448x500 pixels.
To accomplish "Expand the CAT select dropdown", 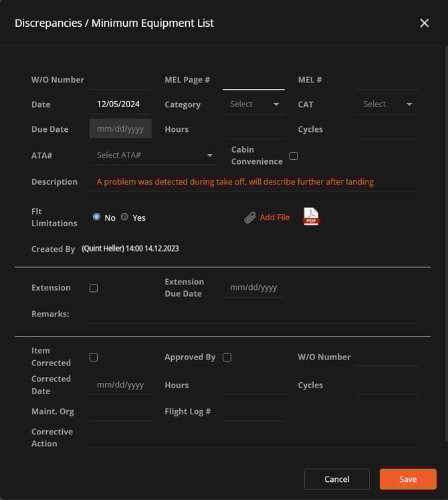I will click(x=387, y=104).
